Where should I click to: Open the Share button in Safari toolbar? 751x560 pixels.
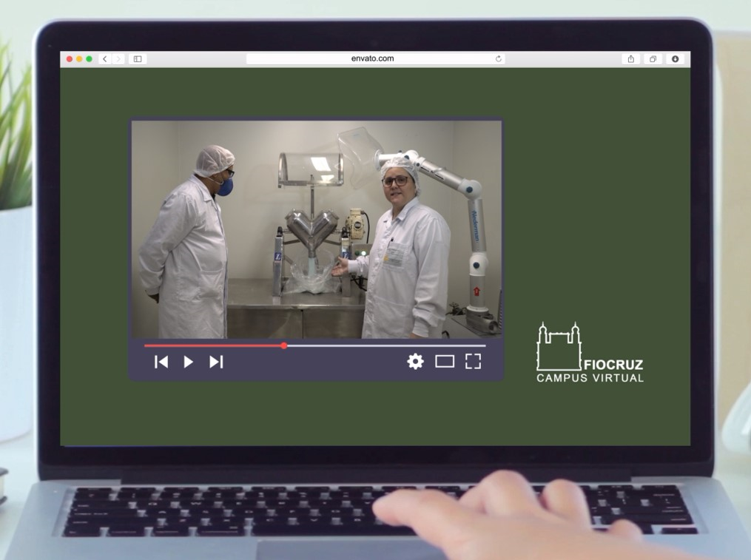[x=631, y=59]
